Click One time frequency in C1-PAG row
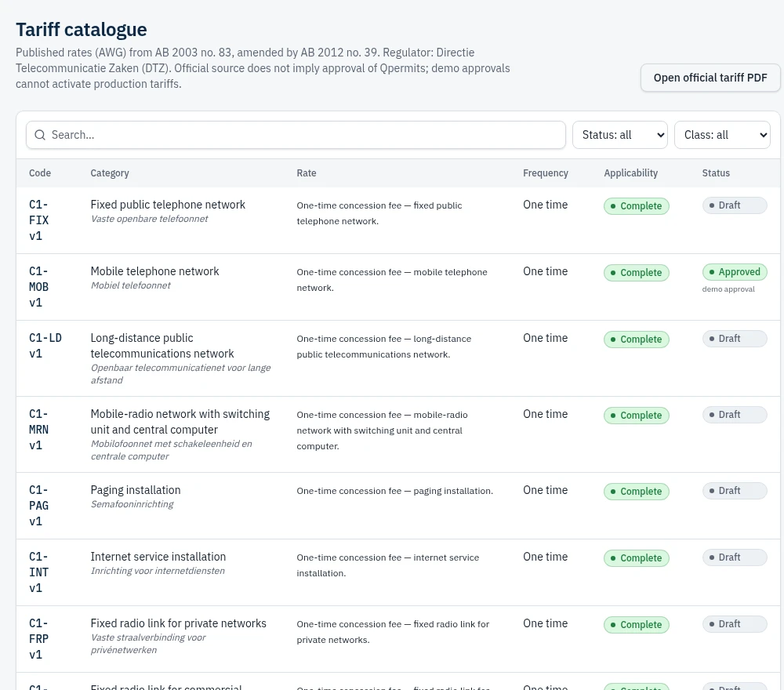 tap(546, 490)
